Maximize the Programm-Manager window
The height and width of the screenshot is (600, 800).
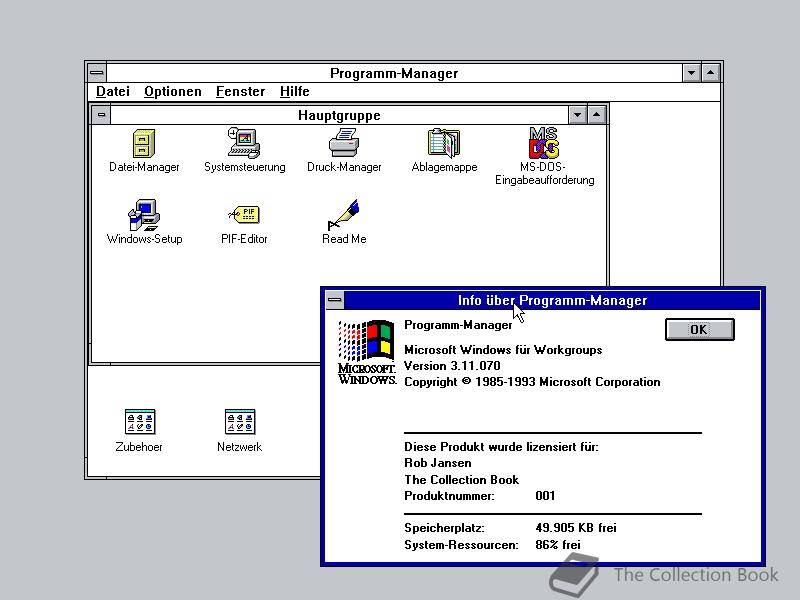coord(711,73)
